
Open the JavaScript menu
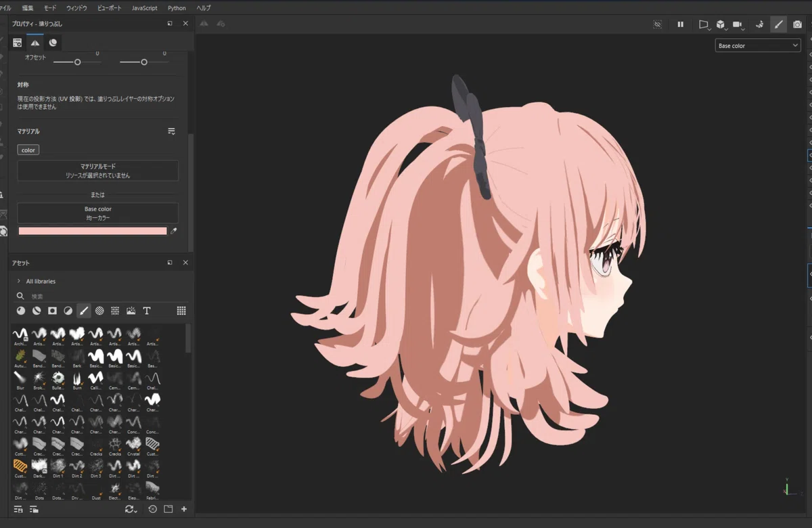(x=144, y=8)
